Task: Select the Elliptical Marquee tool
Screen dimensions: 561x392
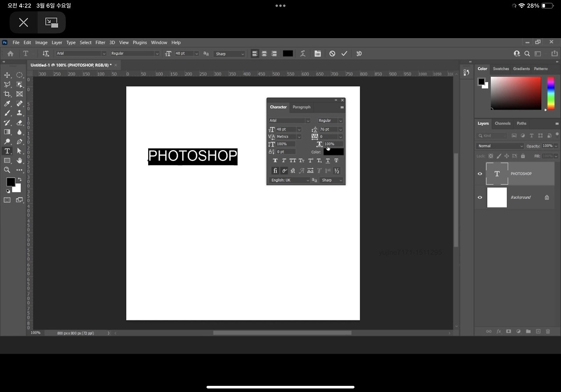Action: pyautogui.click(x=19, y=75)
